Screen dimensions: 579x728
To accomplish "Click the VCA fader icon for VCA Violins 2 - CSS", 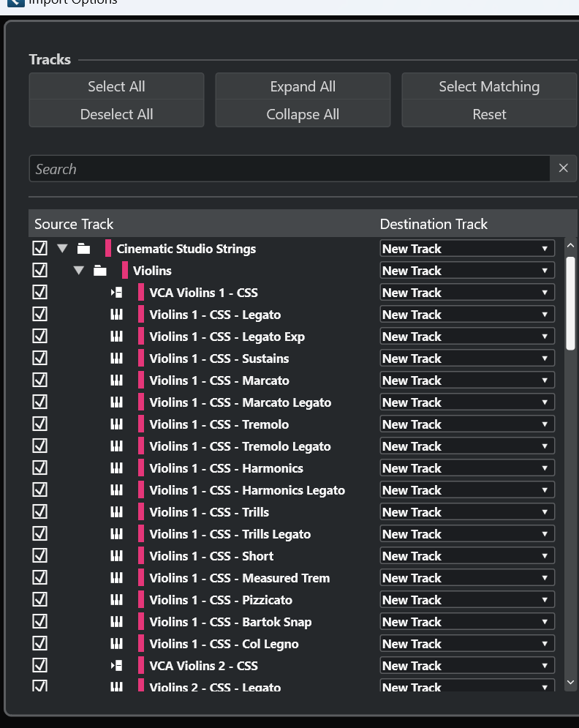I will point(116,666).
